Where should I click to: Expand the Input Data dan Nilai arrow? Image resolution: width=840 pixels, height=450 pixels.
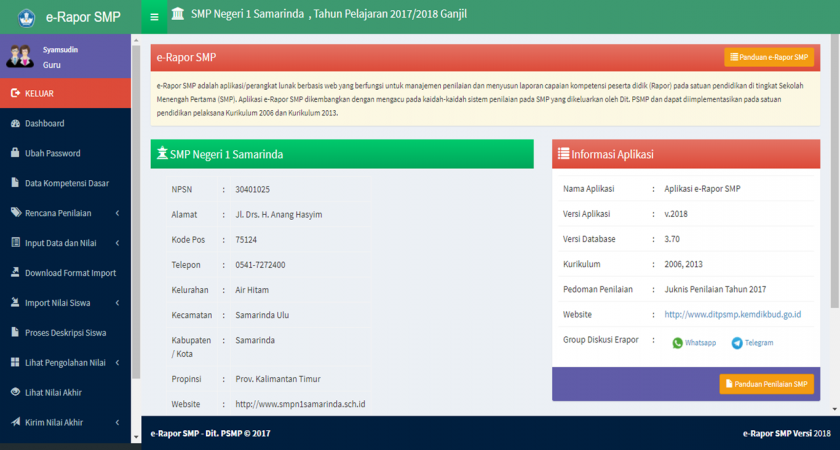[x=117, y=243]
